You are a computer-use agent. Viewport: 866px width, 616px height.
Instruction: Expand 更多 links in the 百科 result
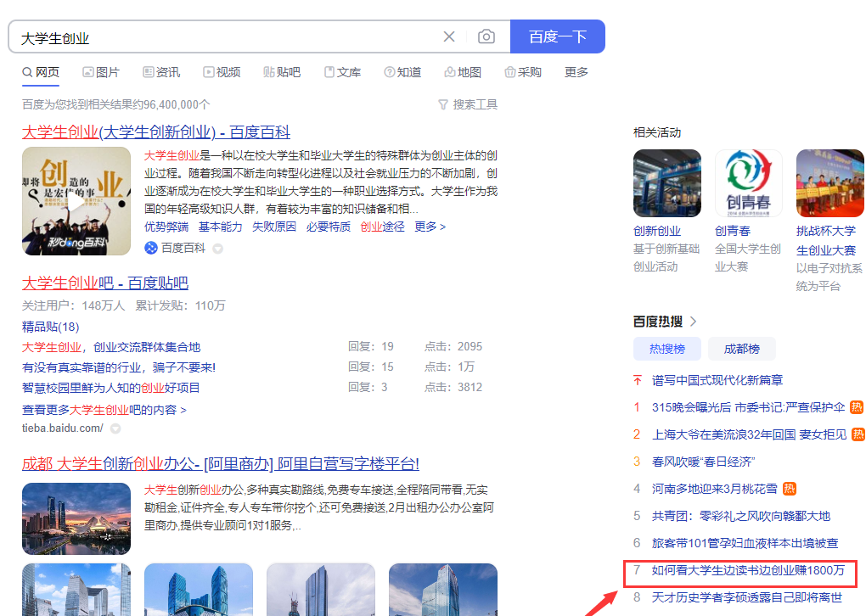(430, 227)
